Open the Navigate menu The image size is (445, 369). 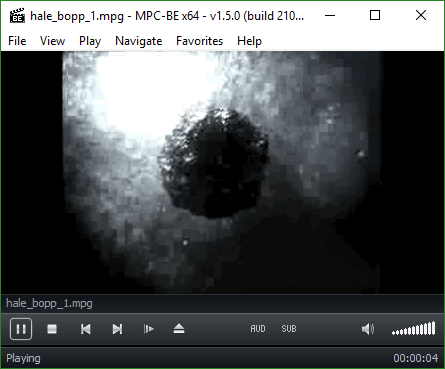click(x=139, y=41)
